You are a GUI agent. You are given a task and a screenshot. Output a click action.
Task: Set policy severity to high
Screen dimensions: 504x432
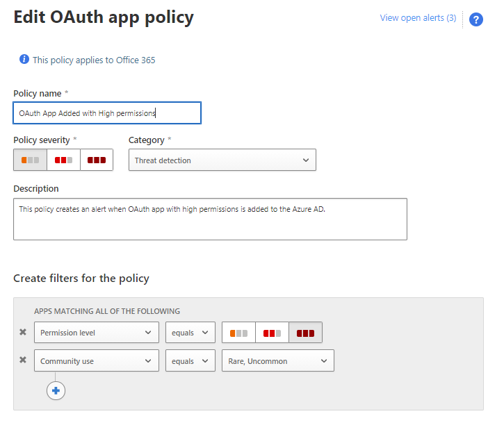pos(97,160)
